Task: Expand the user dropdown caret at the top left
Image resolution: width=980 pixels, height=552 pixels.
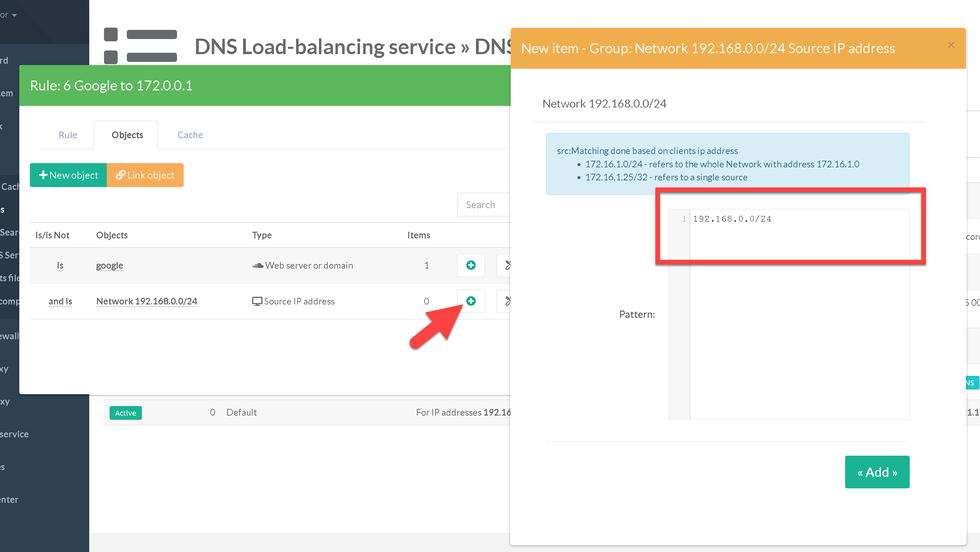Action: point(14,15)
